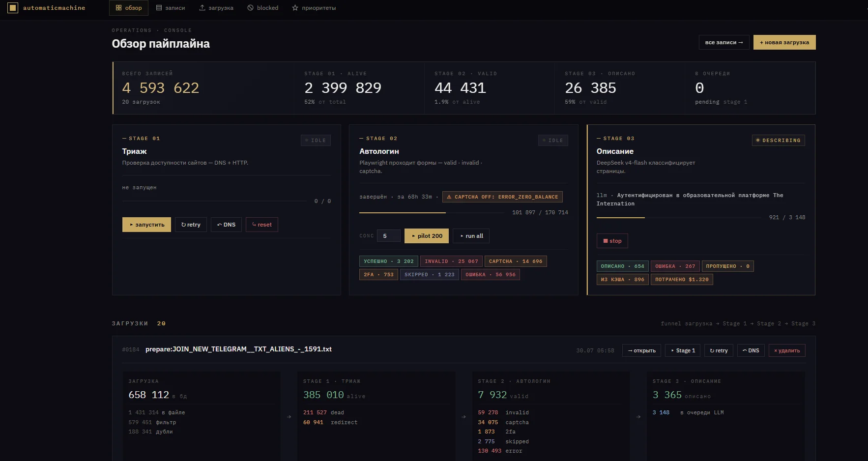868x461 pixels.
Task: Delete upload #0184 with удалить
Action: pos(787,350)
